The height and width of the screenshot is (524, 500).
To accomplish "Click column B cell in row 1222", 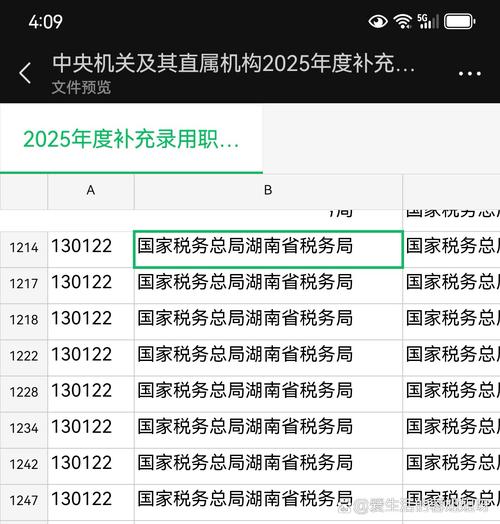I will 268,357.
